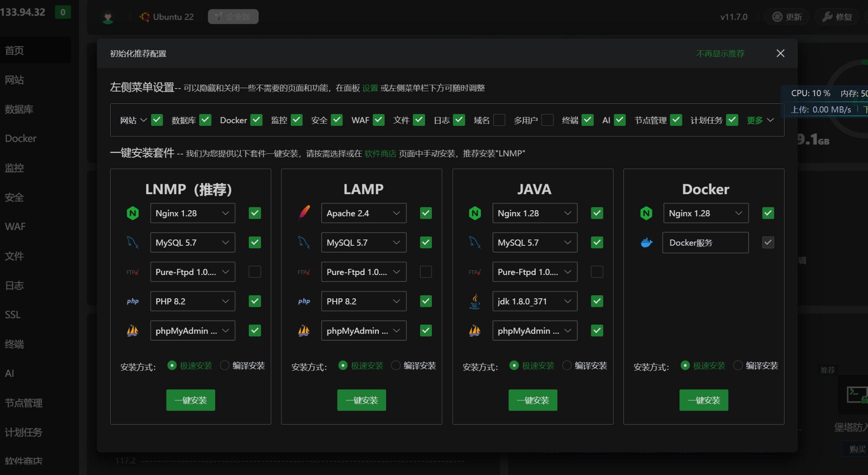Check Pure-Ftpd checkbox in LNMP panel

[255, 272]
